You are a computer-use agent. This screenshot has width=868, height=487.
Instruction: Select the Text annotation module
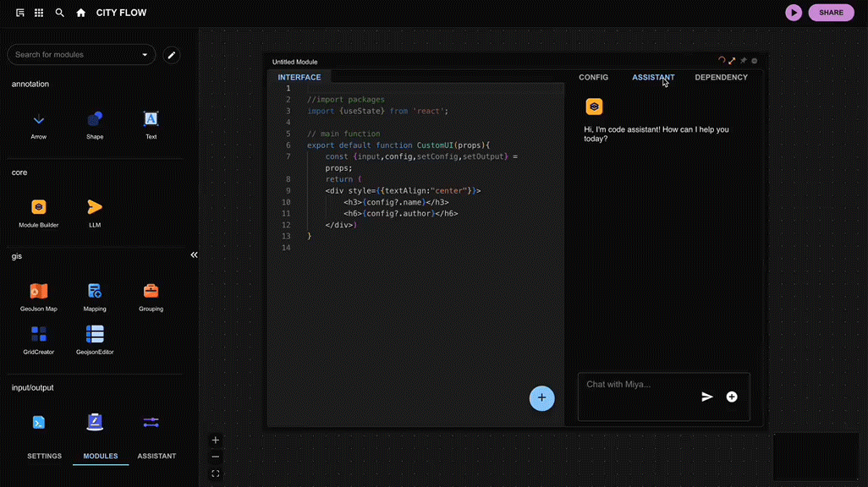click(151, 126)
